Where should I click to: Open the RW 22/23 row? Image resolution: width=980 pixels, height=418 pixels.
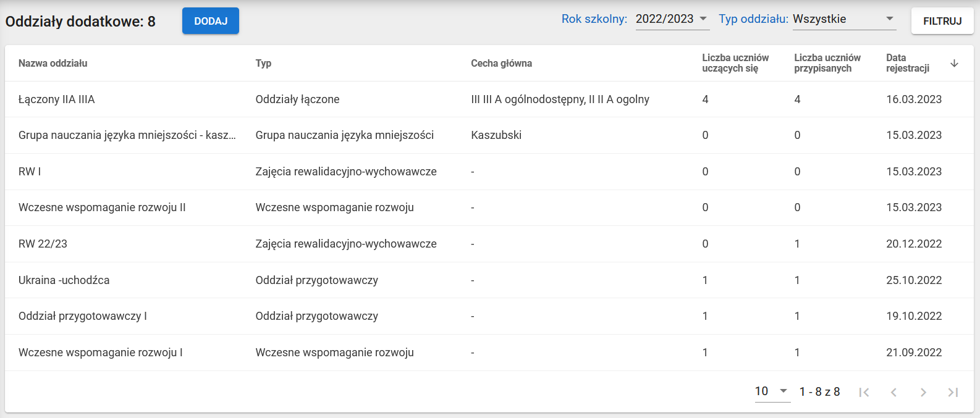(43, 244)
